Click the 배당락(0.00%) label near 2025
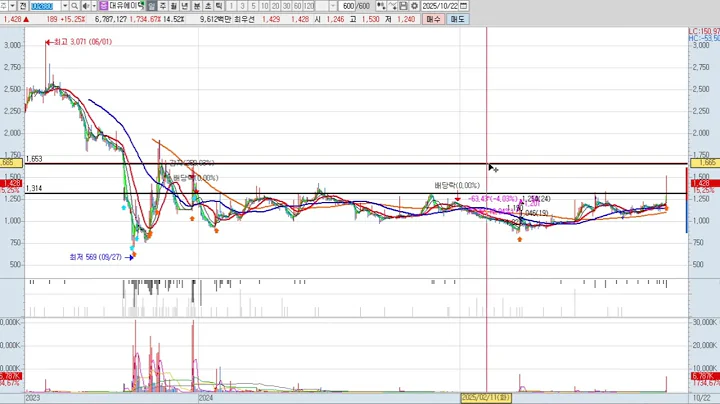The image size is (720, 404). (457, 185)
